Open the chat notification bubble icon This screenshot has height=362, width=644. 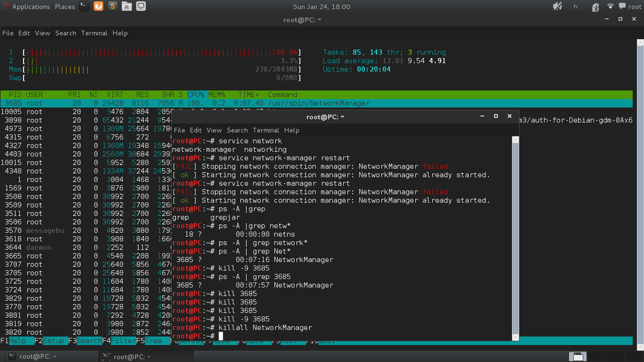click(623, 6)
